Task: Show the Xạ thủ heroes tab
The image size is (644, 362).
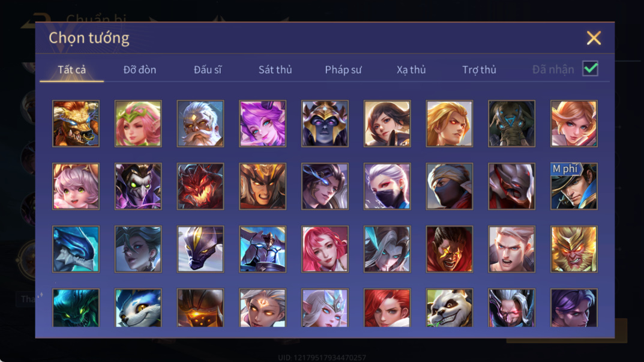Action: tap(411, 70)
